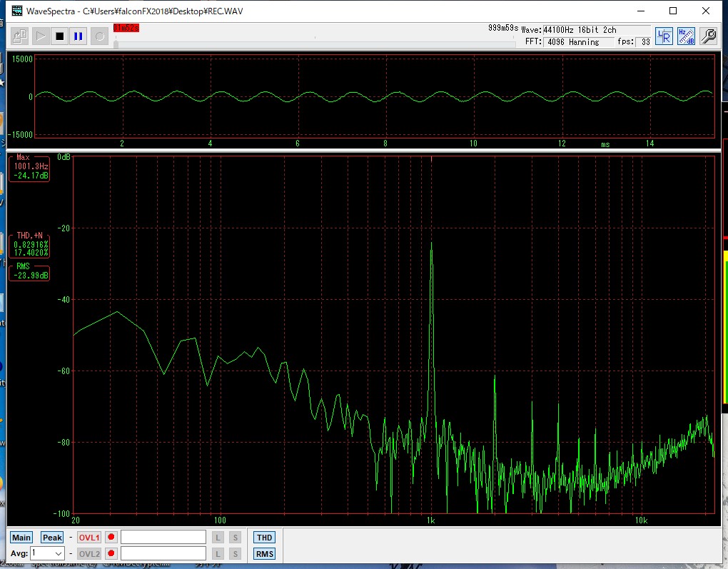Toggle the THD measurement button

coord(264,538)
